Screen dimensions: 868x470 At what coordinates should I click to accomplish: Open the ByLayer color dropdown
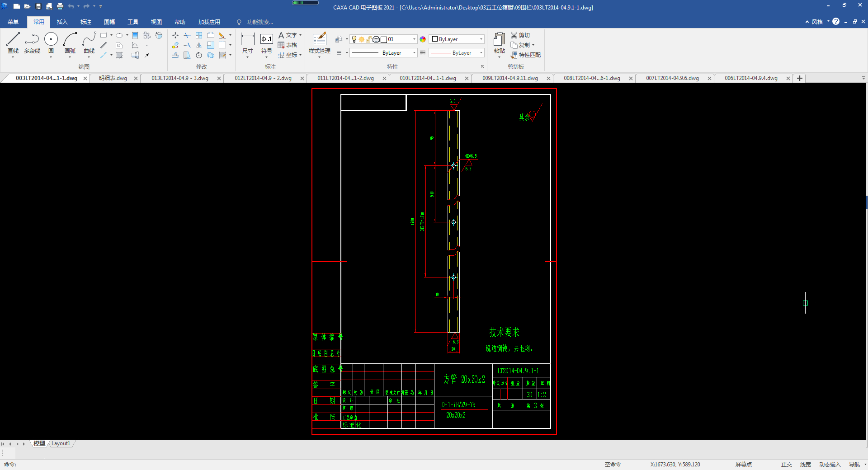point(457,39)
